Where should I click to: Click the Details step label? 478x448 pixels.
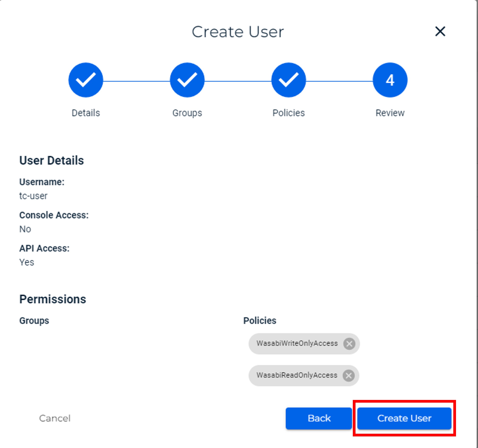click(x=86, y=113)
